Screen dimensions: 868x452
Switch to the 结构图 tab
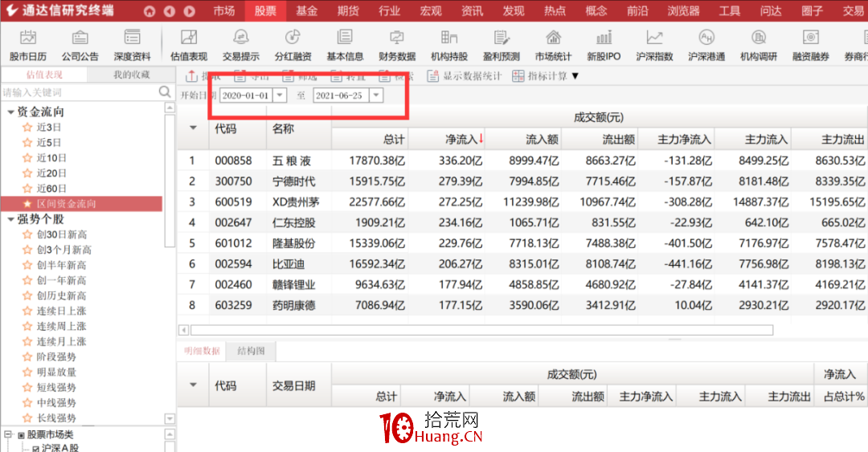point(252,351)
